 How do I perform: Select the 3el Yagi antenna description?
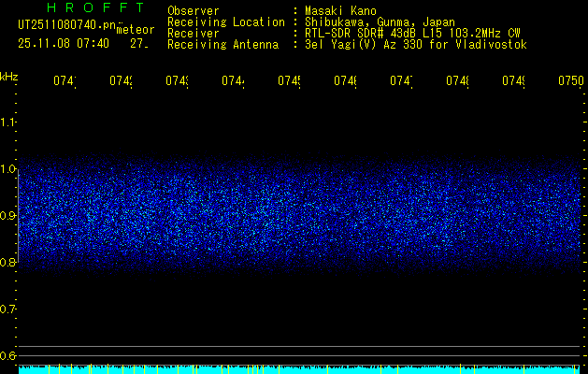415,45
